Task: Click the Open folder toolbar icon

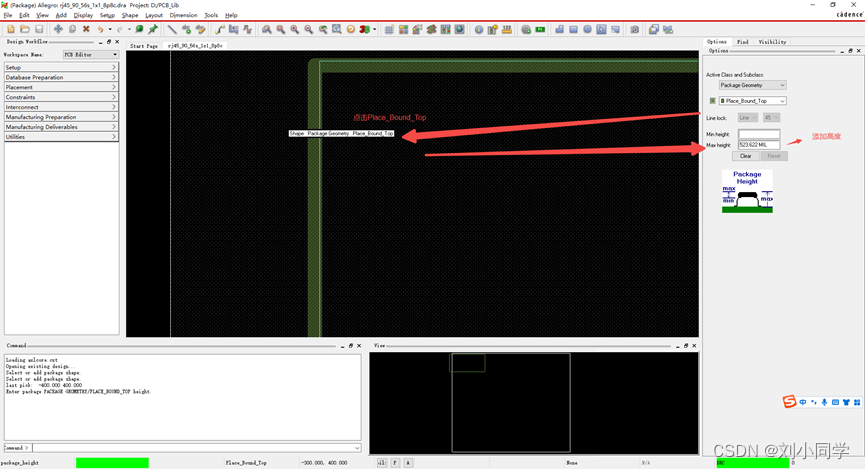Action: click(25, 30)
